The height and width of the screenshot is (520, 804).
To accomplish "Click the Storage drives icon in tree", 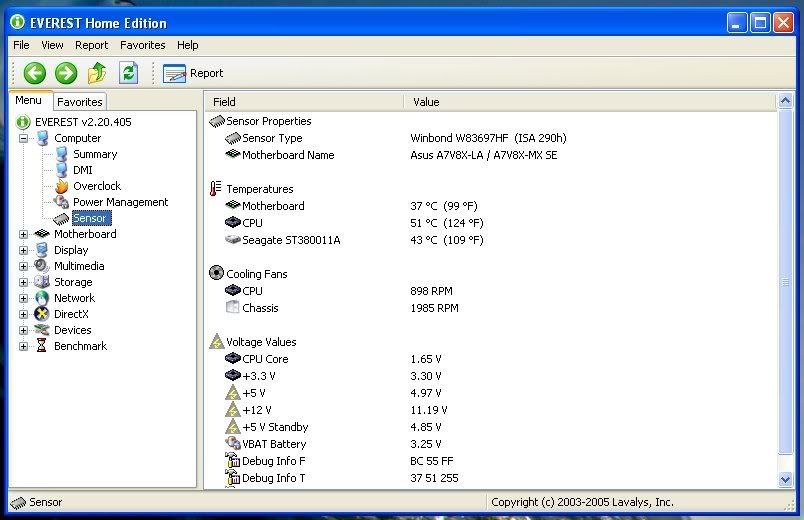I will [x=42, y=282].
